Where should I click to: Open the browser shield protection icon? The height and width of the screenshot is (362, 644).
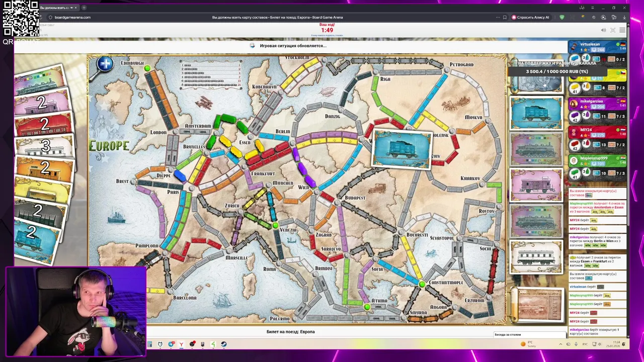[562, 17]
